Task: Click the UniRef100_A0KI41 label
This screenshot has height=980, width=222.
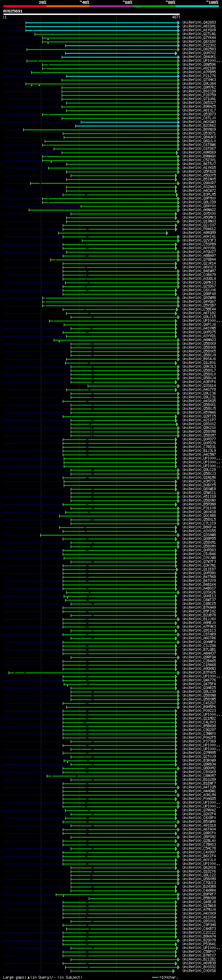Action: click(x=199, y=237)
